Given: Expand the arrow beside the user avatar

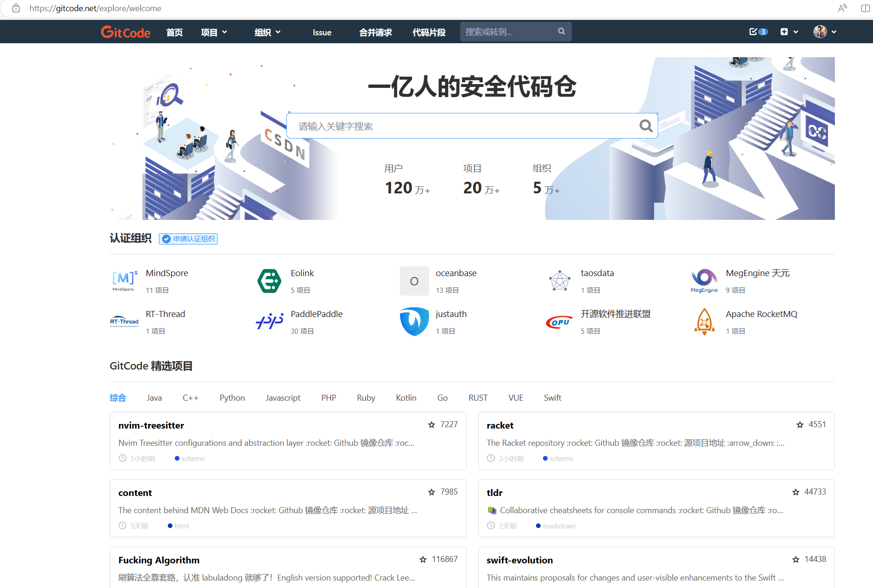Looking at the screenshot, I should click(x=834, y=32).
